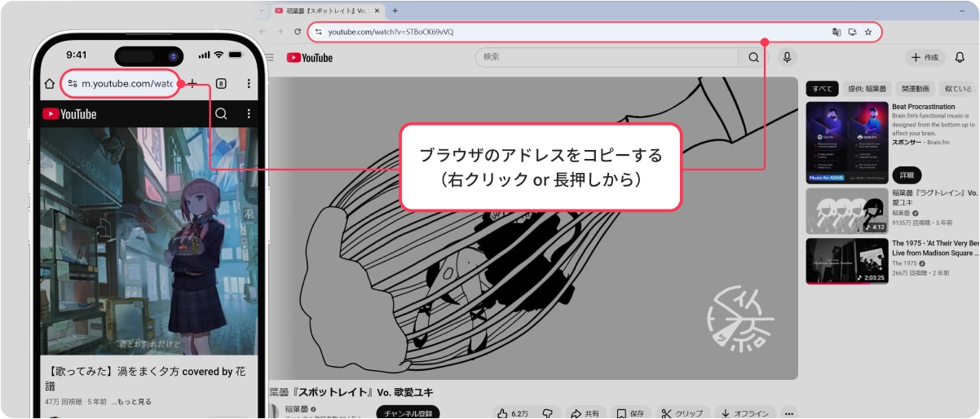
Task: Click the Beat Procrastination ad title
Action: (924, 107)
